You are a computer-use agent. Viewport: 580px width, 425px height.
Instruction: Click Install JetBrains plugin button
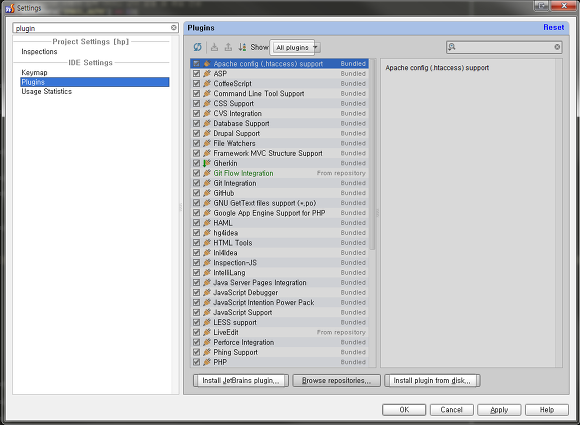(241, 381)
